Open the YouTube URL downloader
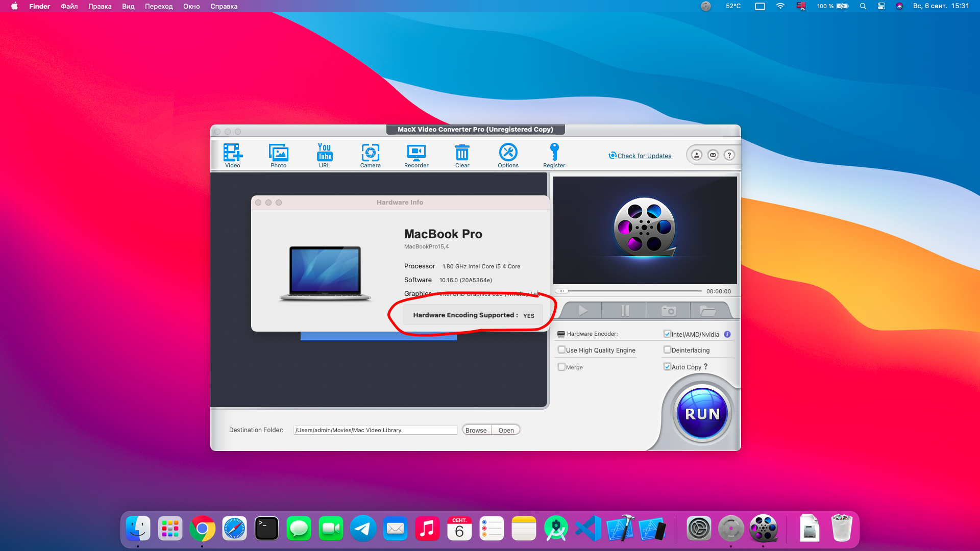This screenshot has height=551, width=980. click(325, 153)
